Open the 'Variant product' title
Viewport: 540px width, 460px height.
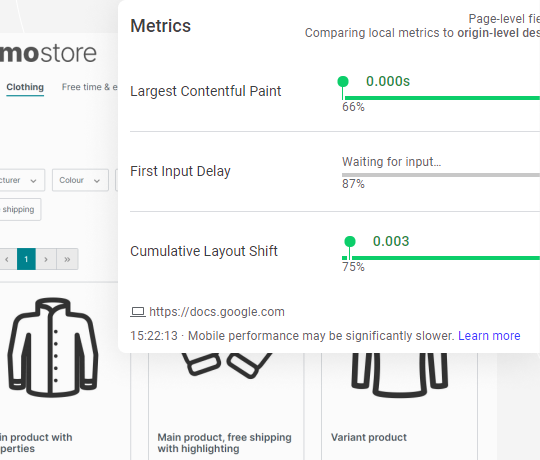point(369,437)
